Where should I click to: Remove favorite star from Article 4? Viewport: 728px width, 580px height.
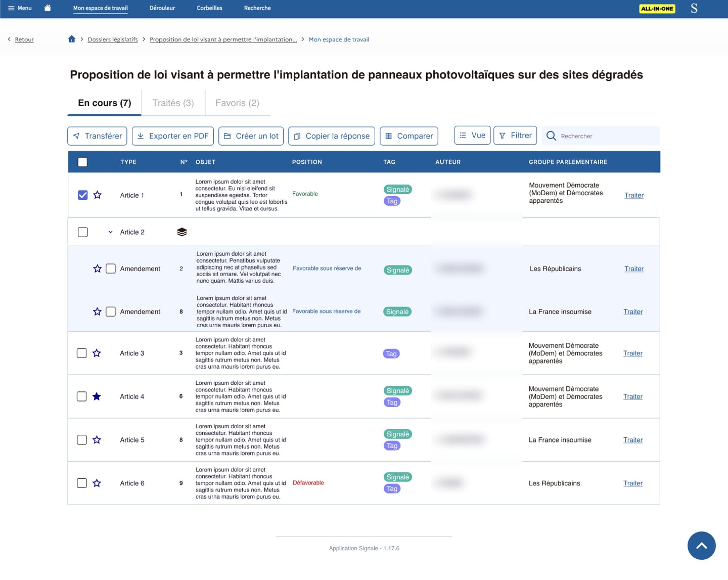(97, 396)
